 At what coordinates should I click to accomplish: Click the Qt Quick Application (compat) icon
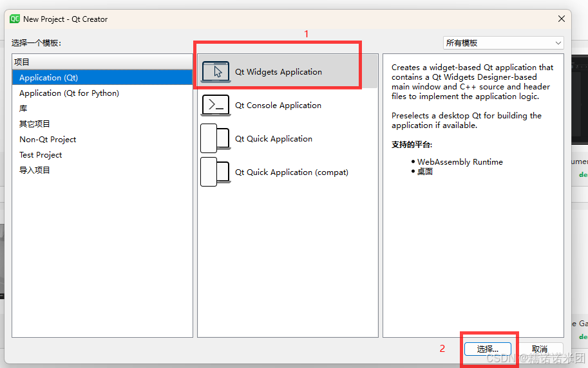pyautogui.click(x=216, y=172)
